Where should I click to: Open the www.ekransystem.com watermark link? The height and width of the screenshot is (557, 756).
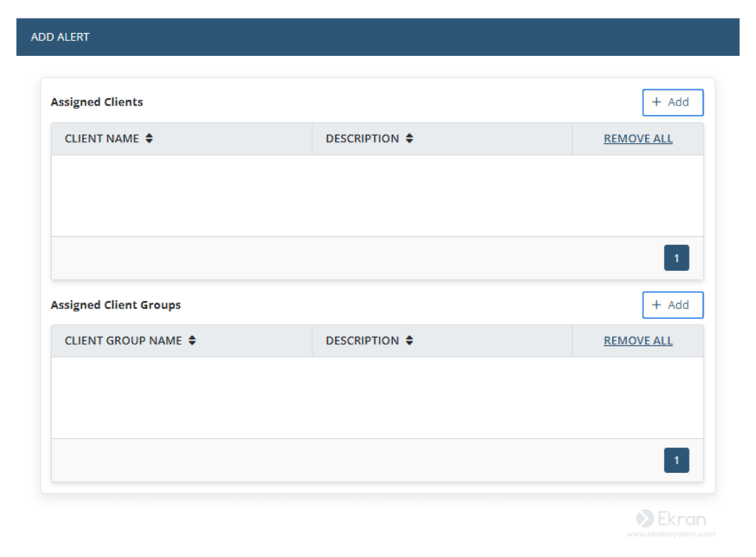click(670, 534)
